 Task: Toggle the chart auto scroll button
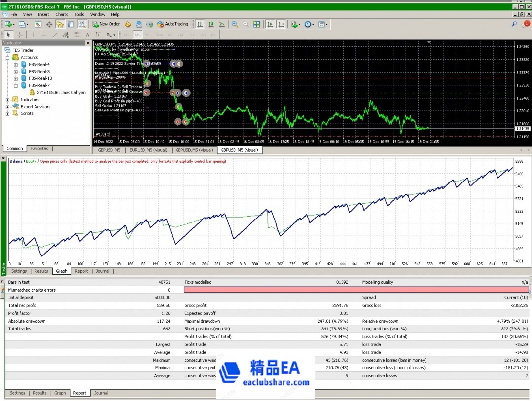tap(270, 24)
